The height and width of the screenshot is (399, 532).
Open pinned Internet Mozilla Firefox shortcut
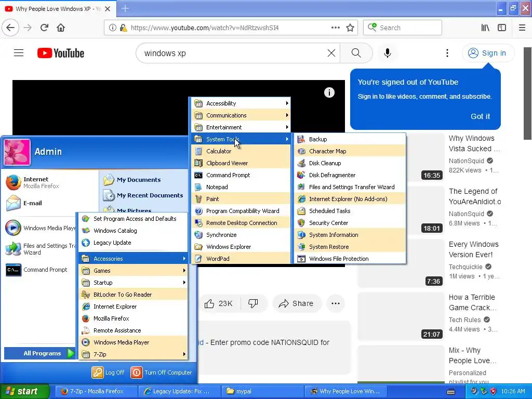[33, 182]
